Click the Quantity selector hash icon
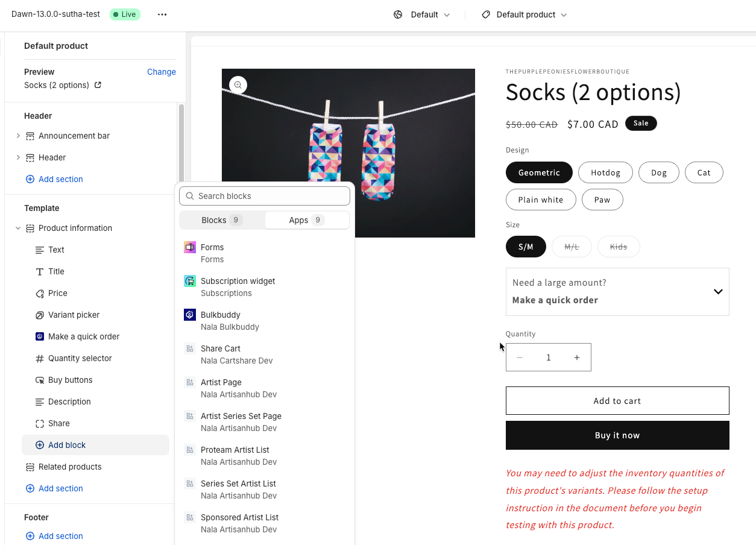Viewport: 756px width, 545px height. [40, 358]
